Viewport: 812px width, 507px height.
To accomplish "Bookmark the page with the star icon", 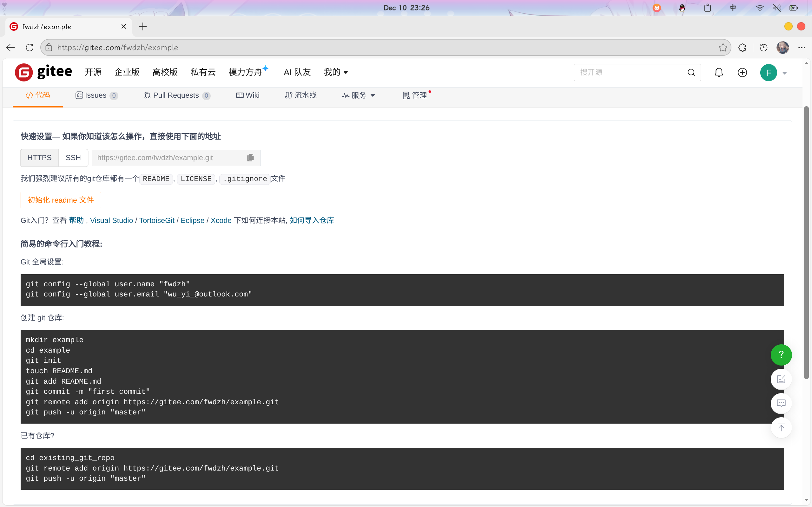I will click(723, 48).
